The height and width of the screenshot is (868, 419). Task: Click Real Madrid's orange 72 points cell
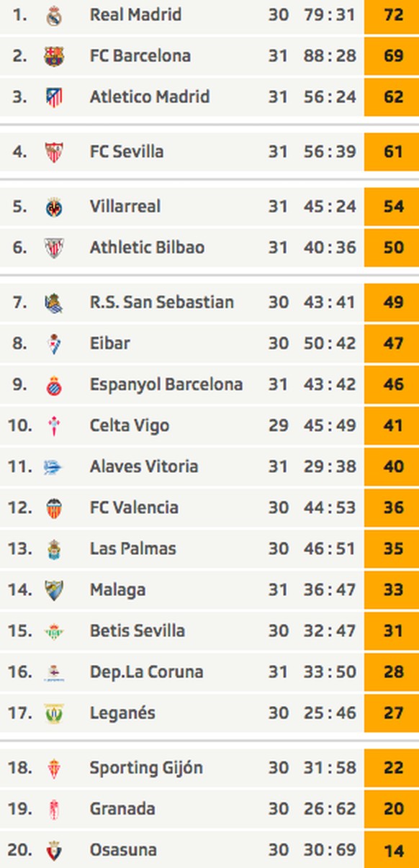392,15
